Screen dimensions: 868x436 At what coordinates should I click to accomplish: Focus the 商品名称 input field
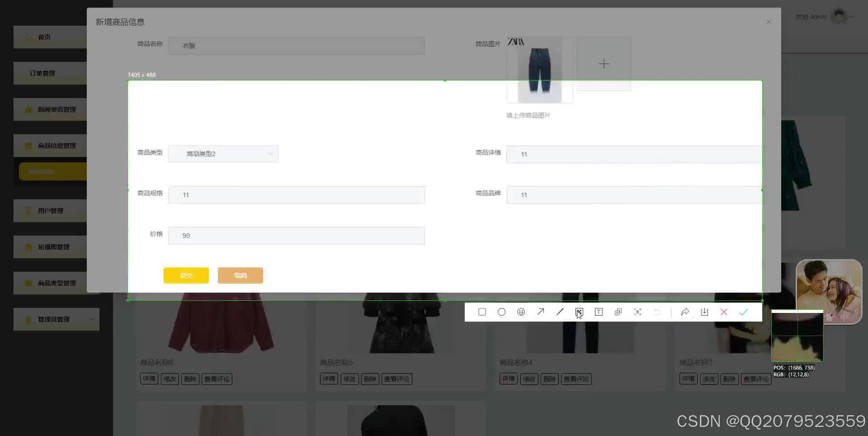pos(297,46)
